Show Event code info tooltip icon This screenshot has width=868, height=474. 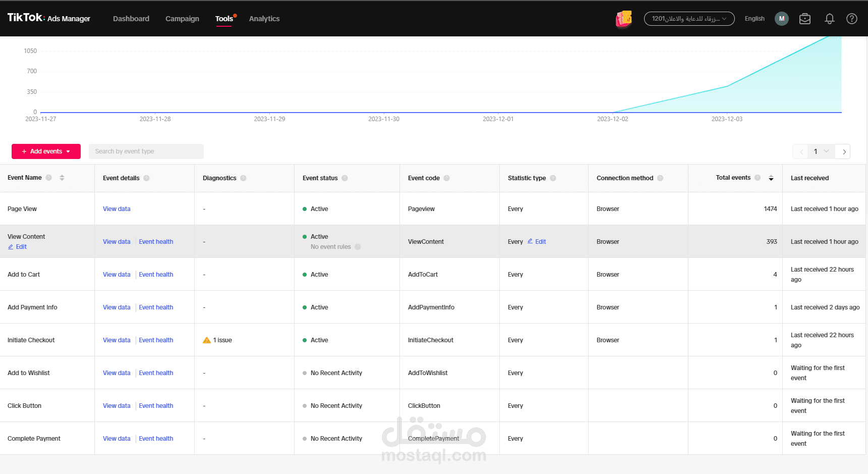pos(446,178)
